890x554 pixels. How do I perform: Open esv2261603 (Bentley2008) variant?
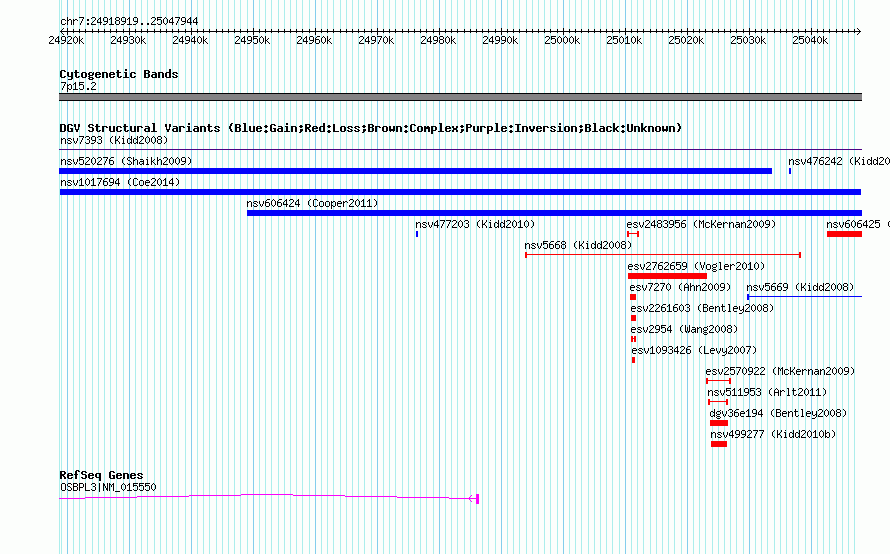point(702,308)
